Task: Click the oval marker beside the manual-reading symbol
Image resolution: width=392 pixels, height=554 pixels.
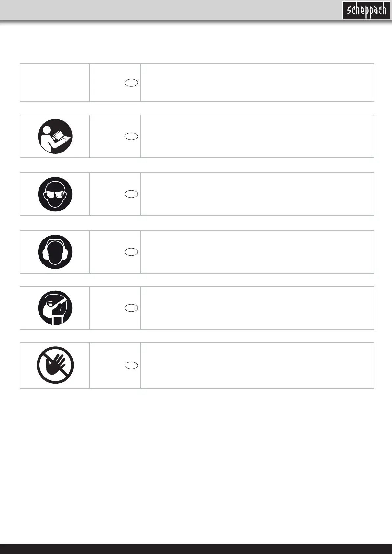Action: 131,136
